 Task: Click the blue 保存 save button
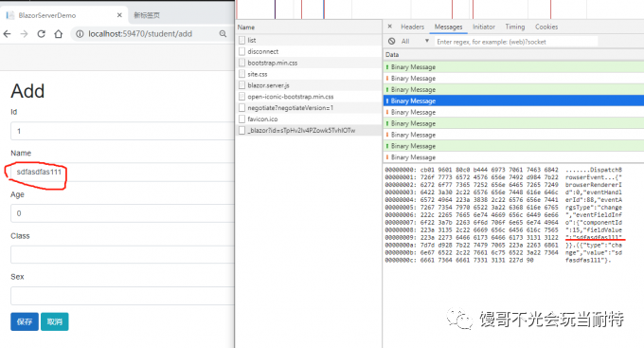click(x=25, y=321)
